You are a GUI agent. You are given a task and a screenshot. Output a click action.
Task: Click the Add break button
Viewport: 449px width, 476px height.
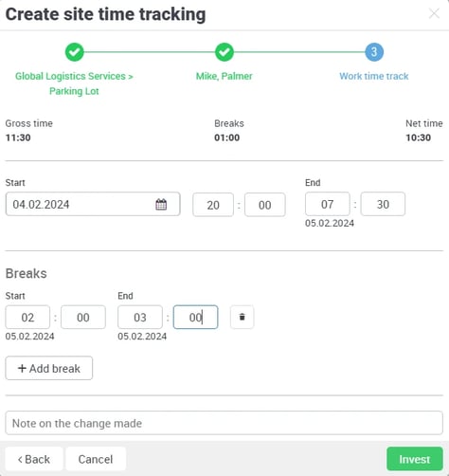click(x=49, y=368)
